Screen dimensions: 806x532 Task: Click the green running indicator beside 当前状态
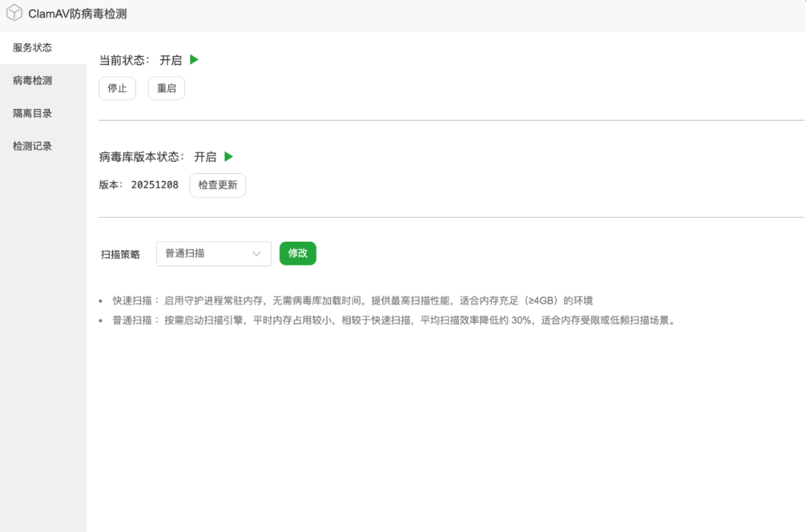tap(195, 60)
